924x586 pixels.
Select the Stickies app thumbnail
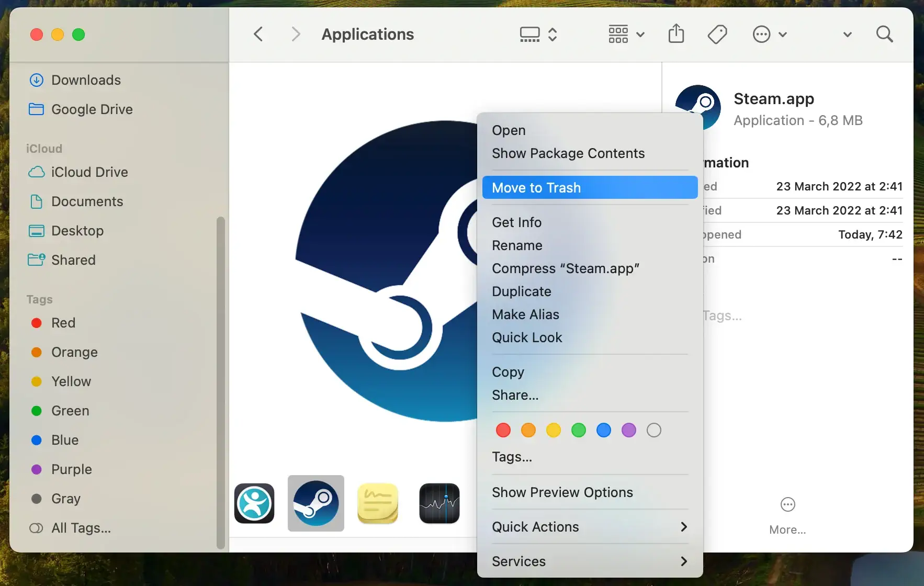coord(378,503)
